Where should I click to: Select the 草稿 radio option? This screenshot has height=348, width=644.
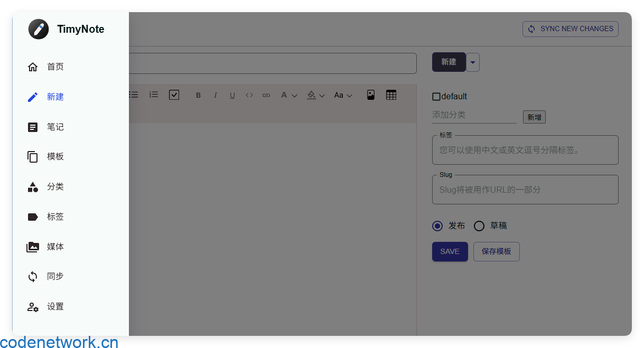(x=479, y=226)
